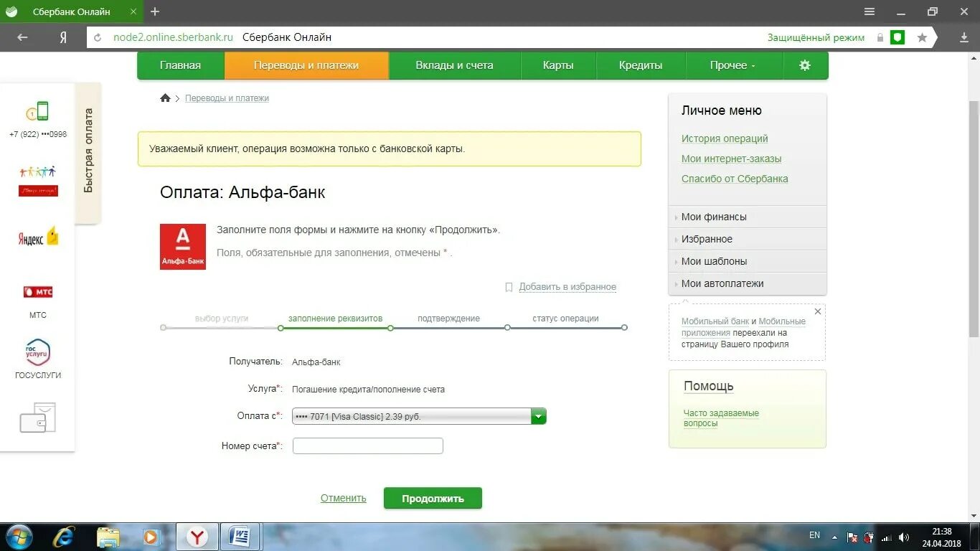Switch to the Карты tab
Screen dimensions: 980x551
[x=558, y=65]
